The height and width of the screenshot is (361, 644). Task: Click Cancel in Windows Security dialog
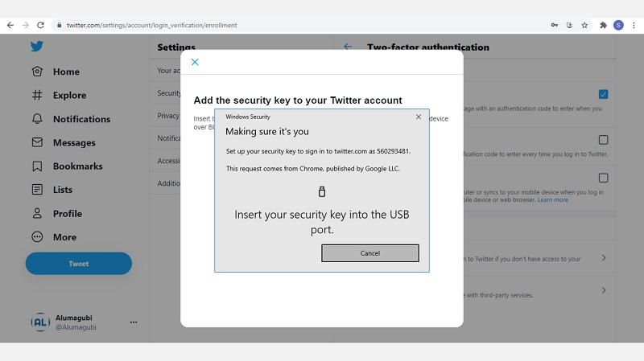[370, 253]
